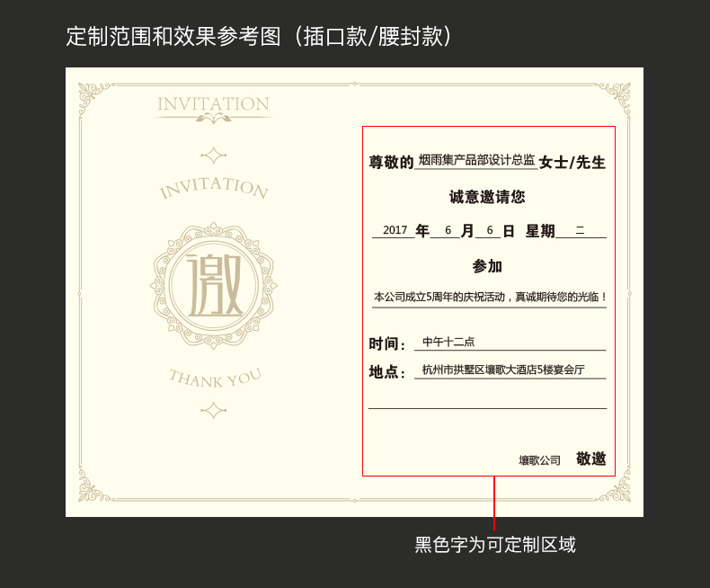Click the curved THANK YOU text
The image size is (710, 588).
(215, 378)
